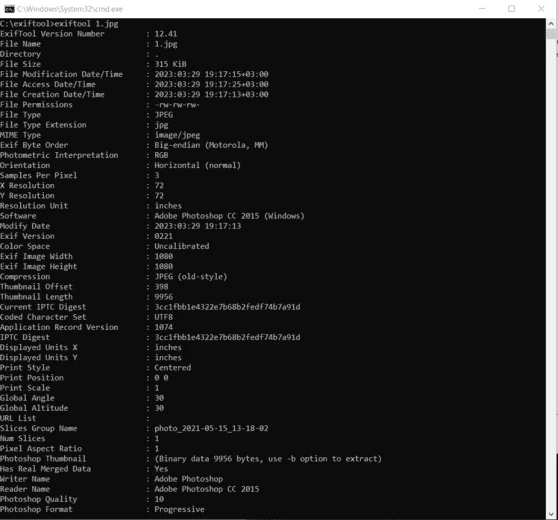Click the Current IPTC Digest hash value
This screenshot has width=558, height=520.
click(x=227, y=307)
